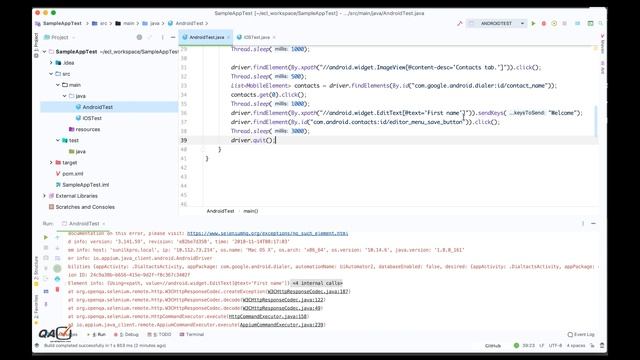Expand External Libraries node
The width and height of the screenshot is (640, 360).
(44, 196)
